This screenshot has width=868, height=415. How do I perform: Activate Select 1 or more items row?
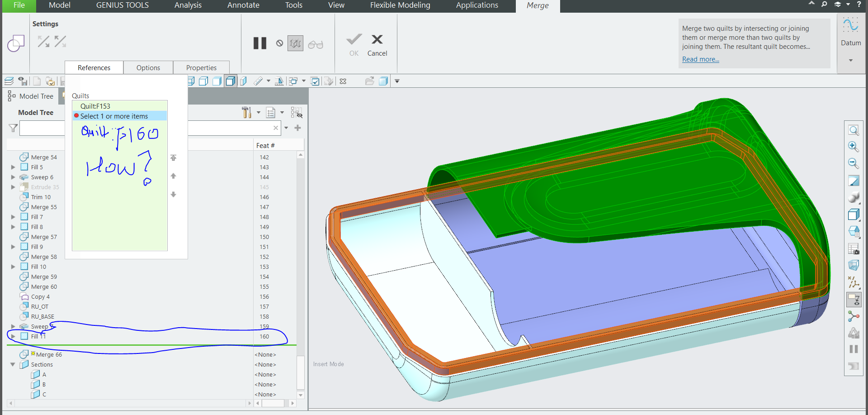[x=120, y=116]
